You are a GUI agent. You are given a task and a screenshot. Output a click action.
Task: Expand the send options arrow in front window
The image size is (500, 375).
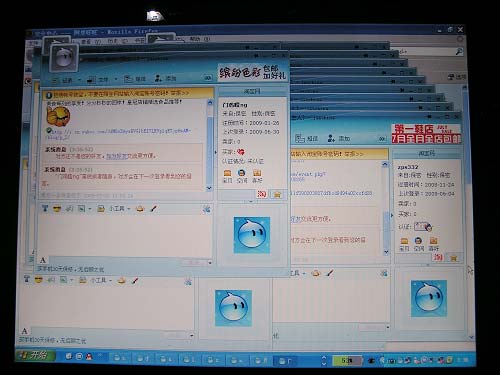(210, 263)
